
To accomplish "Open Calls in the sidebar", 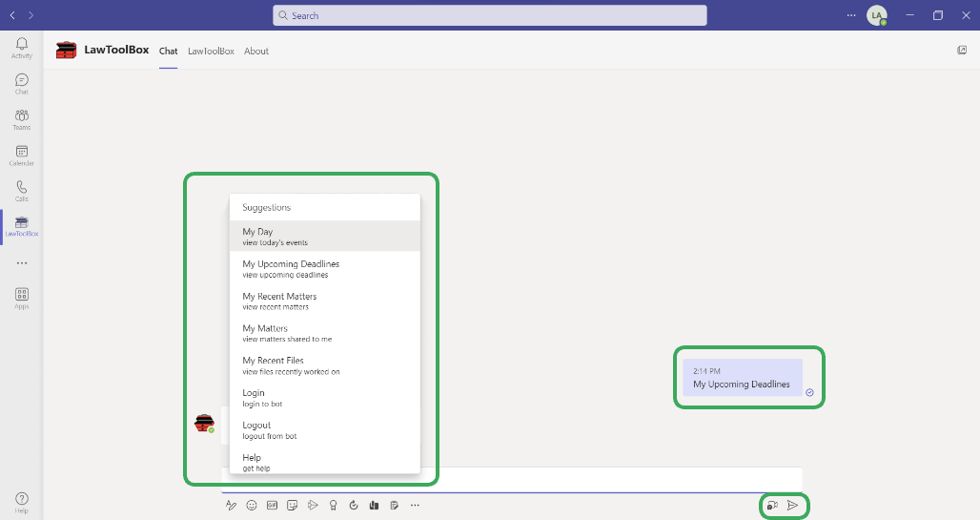I will pyautogui.click(x=21, y=191).
